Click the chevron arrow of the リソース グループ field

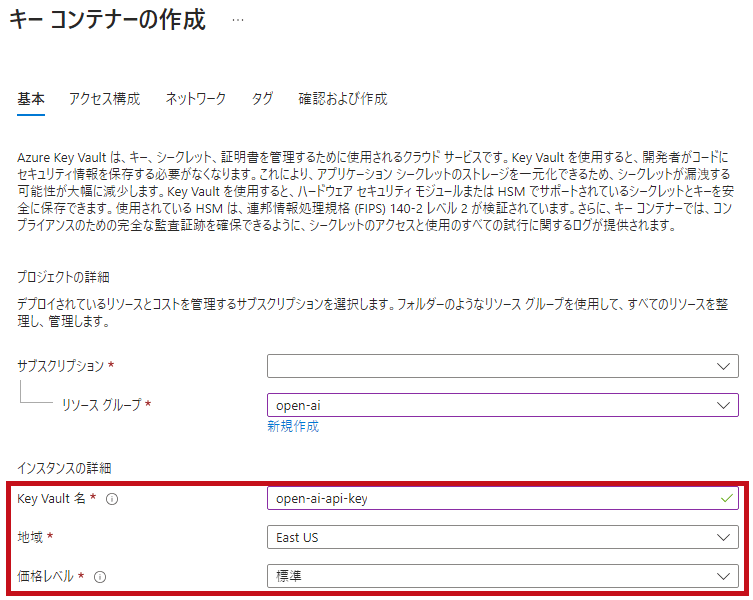tap(723, 405)
